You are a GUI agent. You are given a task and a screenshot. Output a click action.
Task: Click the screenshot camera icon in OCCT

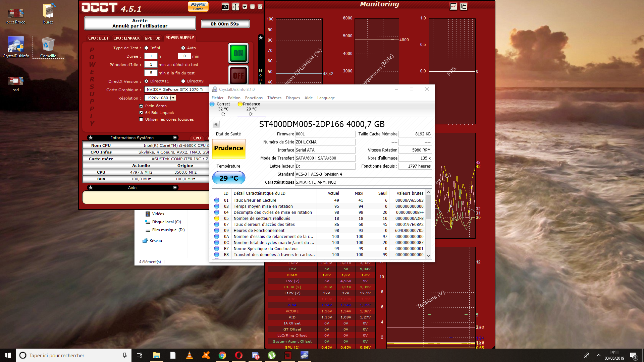click(225, 7)
